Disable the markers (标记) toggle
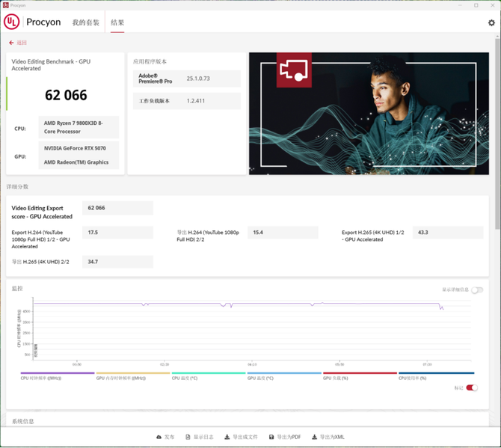The height and width of the screenshot is (448, 501). (472, 387)
